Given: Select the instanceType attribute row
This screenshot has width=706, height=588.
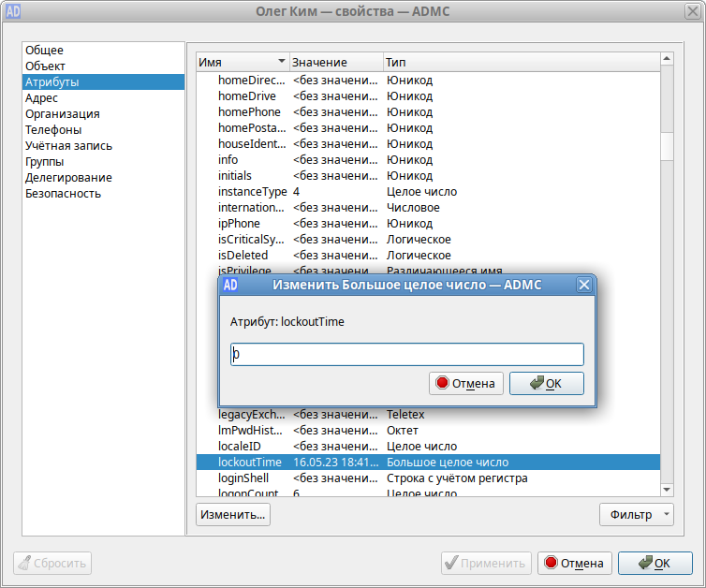Looking at the screenshot, I should click(x=253, y=191).
